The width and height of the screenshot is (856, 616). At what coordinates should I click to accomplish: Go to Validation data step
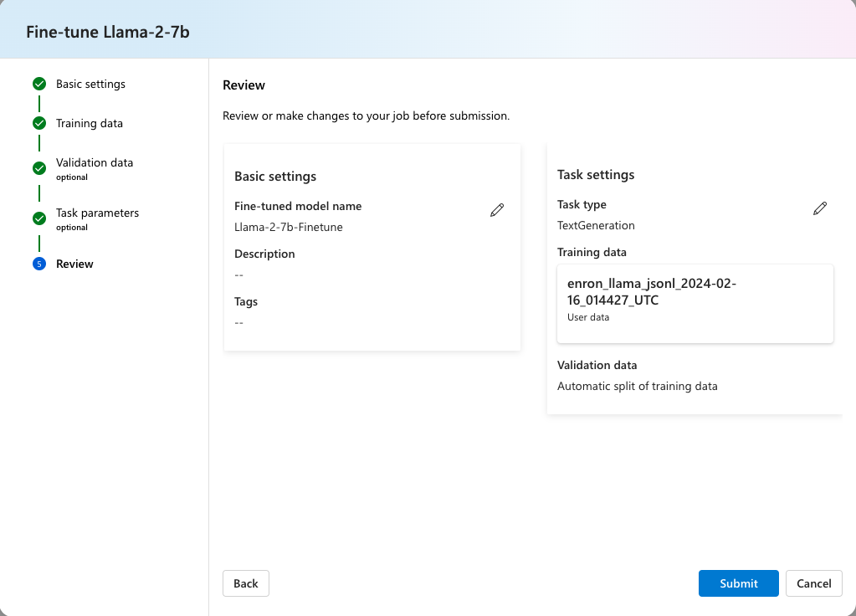pos(95,162)
